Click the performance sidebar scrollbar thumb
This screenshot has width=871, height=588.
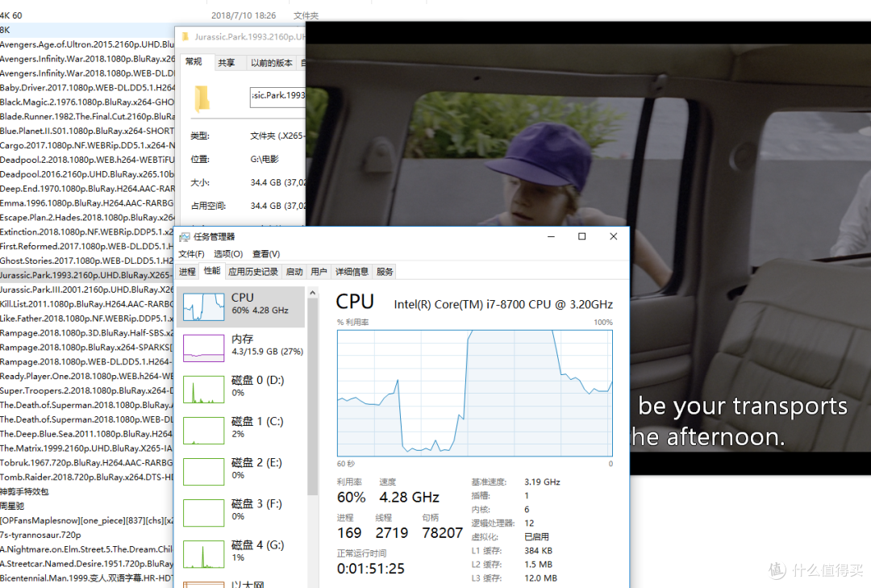313,397
